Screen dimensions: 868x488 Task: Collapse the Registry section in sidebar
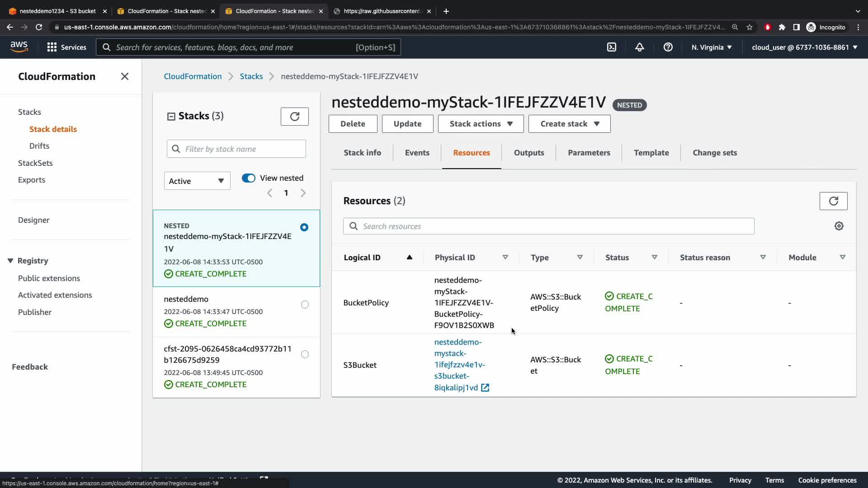10,261
